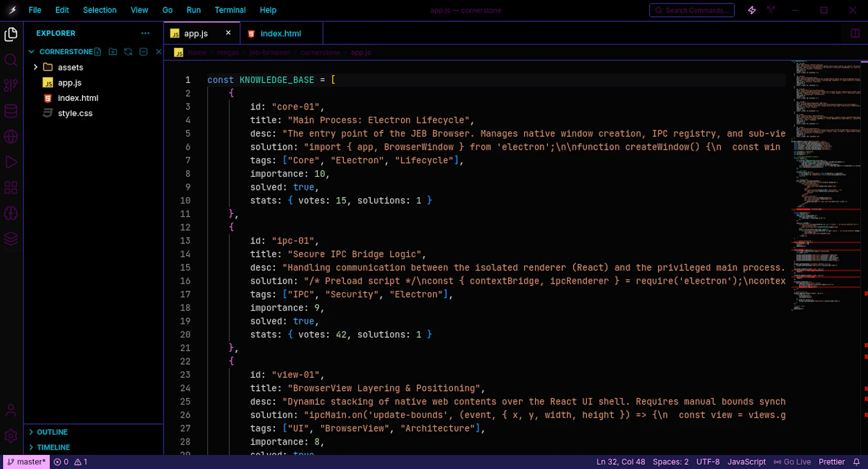868x469 pixels.
Task: Click the New File icon in CORNERSTONE header
Action: pyautogui.click(x=98, y=52)
